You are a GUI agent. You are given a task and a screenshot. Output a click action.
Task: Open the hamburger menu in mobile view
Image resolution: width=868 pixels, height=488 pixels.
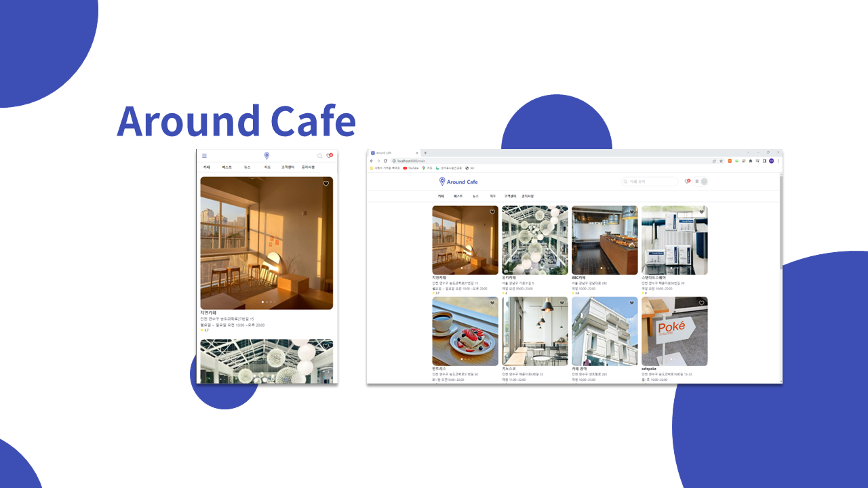click(204, 156)
